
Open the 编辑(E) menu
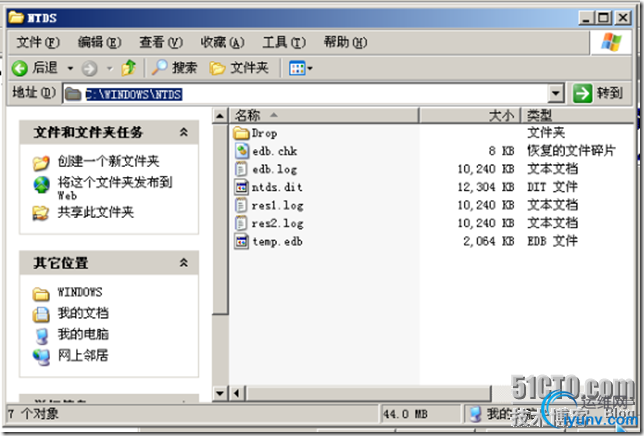point(99,42)
